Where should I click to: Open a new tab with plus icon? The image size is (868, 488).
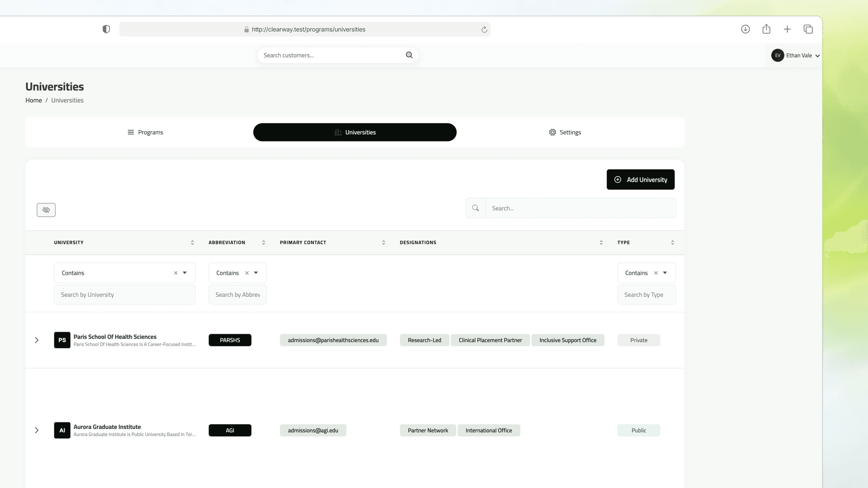(x=787, y=29)
